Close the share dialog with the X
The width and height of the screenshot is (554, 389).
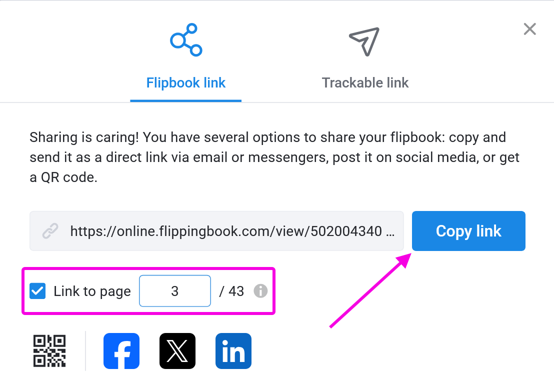[530, 29]
